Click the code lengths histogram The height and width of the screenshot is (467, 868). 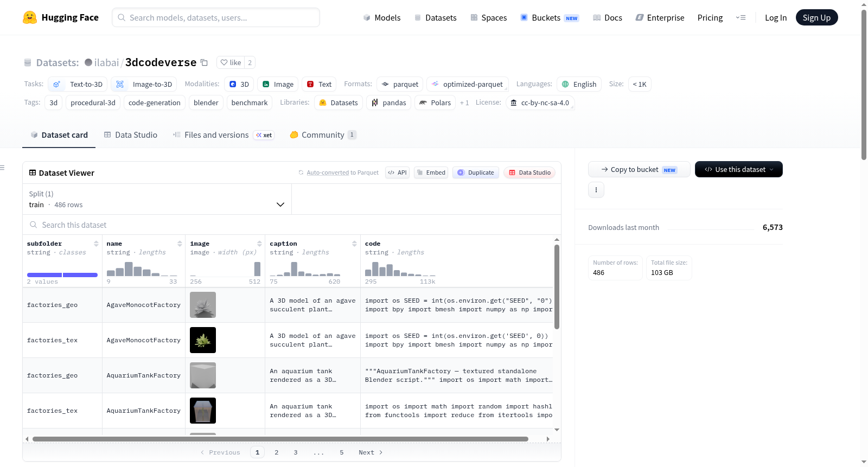pyautogui.click(x=400, y=268)
